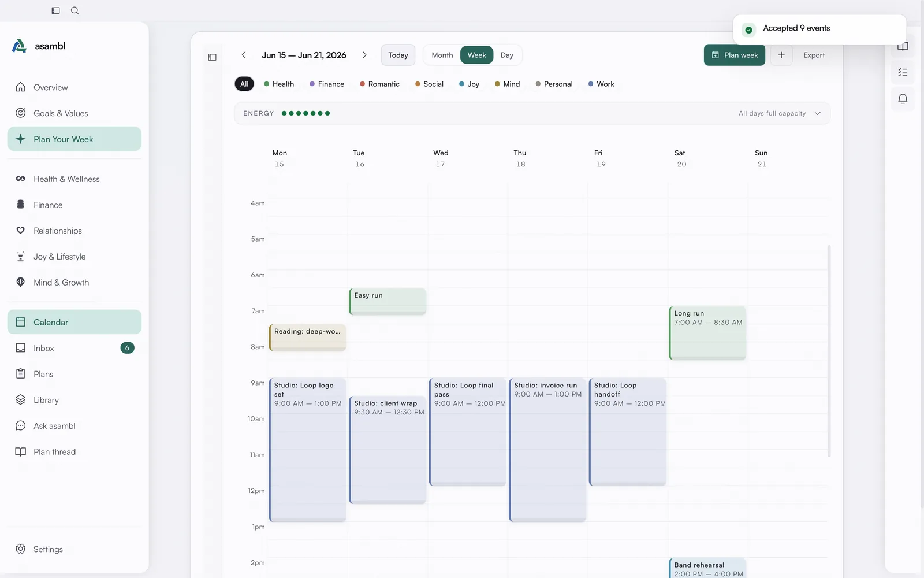This screenshot has width=924, height=578.
Task: Open the Long run event on Saturday
Action: pos(707,333)
